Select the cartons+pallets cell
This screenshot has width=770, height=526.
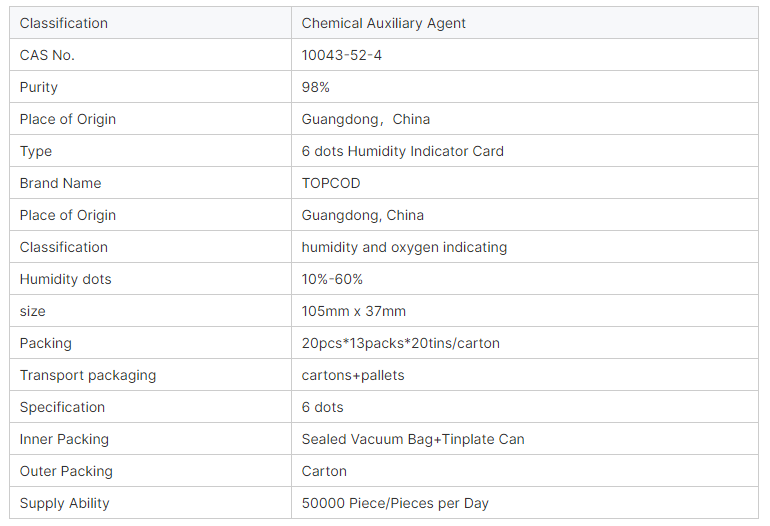[x=353, y=375]
